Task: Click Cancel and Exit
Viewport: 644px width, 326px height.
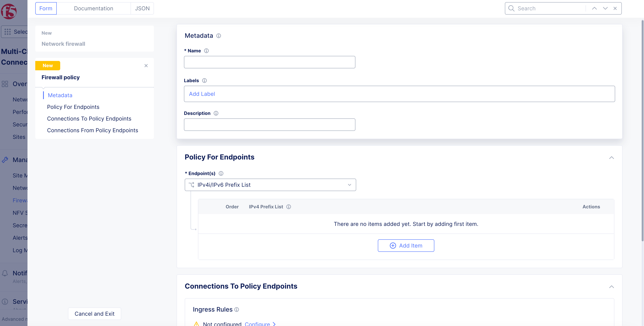Action: click(95, 314)
